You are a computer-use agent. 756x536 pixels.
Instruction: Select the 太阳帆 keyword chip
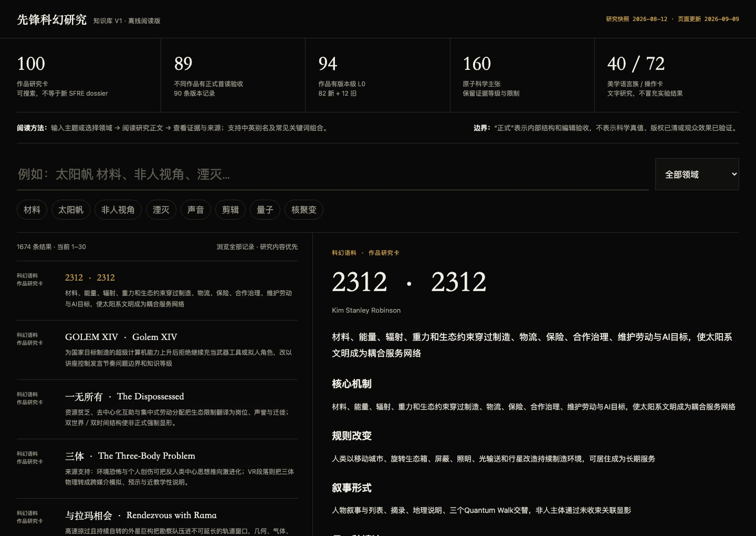[x=71, y=210]
